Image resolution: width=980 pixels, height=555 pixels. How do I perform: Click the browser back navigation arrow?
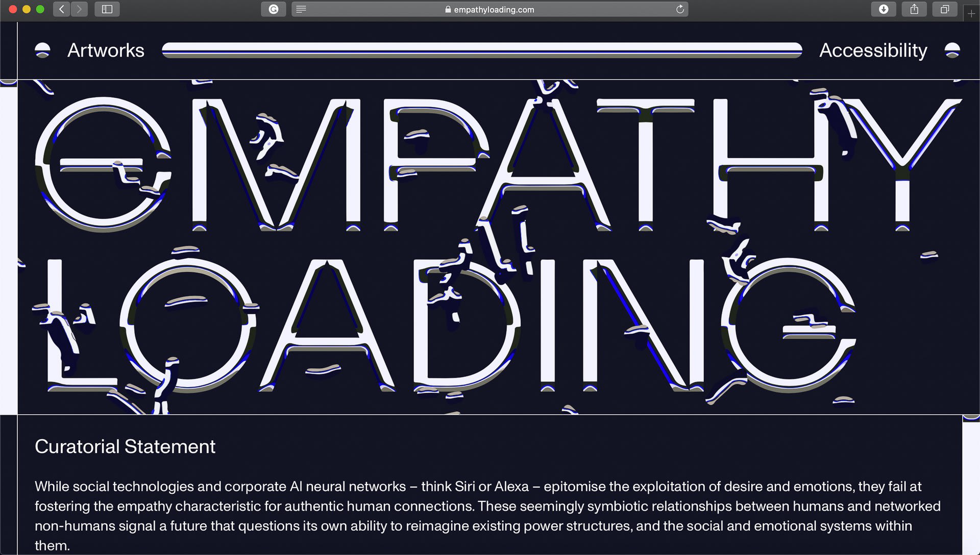(x=61, y=9)
